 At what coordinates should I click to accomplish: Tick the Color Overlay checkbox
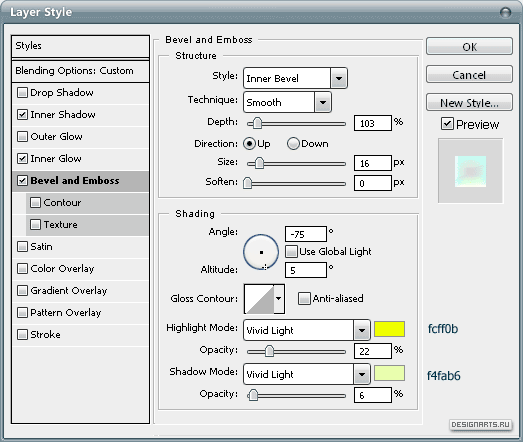tap(22, 269)
